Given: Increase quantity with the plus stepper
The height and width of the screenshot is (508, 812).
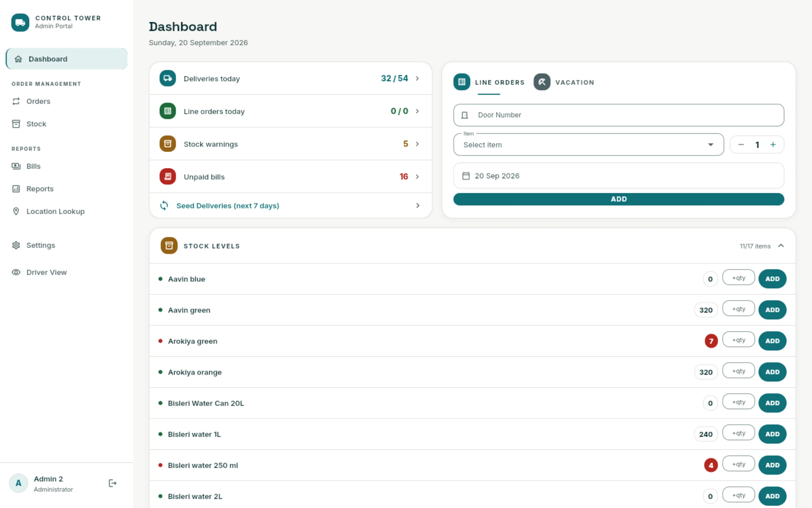Looking at the screenshot, I should [773, 144].
